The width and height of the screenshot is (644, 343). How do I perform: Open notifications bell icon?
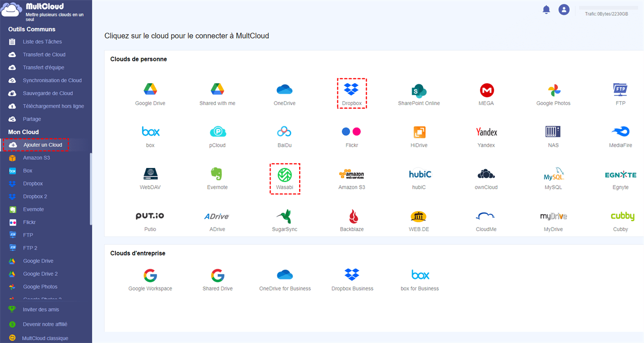[546, 9]
